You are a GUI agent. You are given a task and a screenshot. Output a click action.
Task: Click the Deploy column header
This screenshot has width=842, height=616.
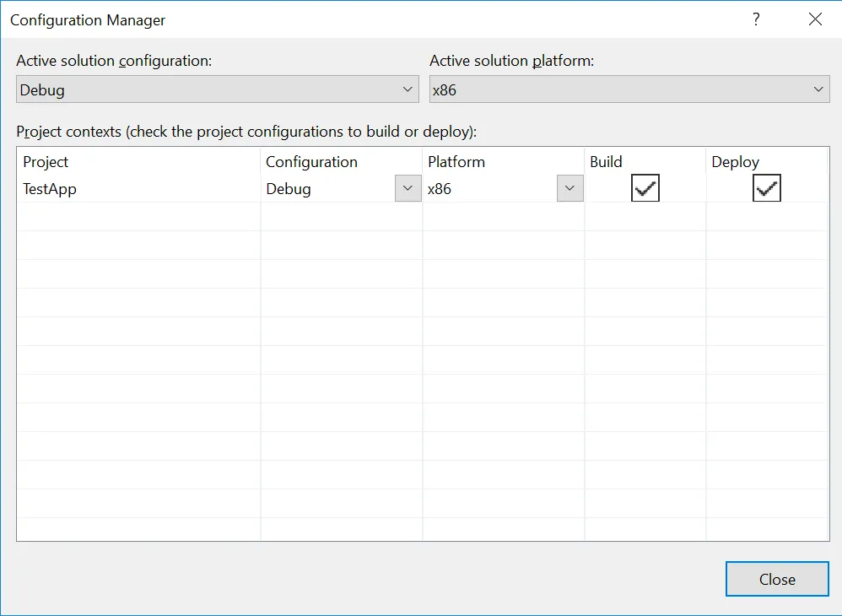coord(735,162)
